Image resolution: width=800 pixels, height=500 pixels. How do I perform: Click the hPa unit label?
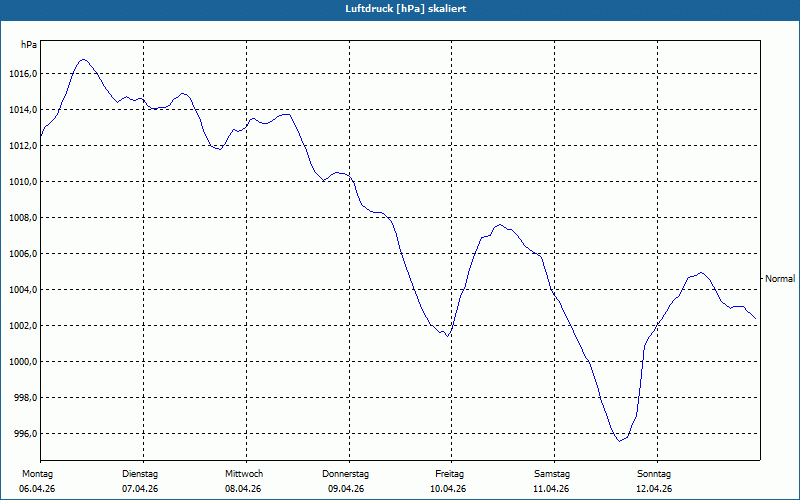(29, 45)
